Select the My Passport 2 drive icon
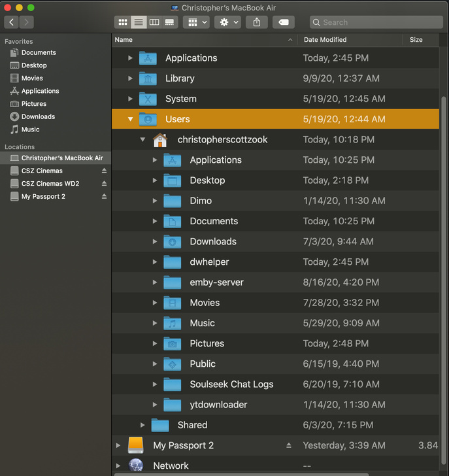 tap(135, 445)
